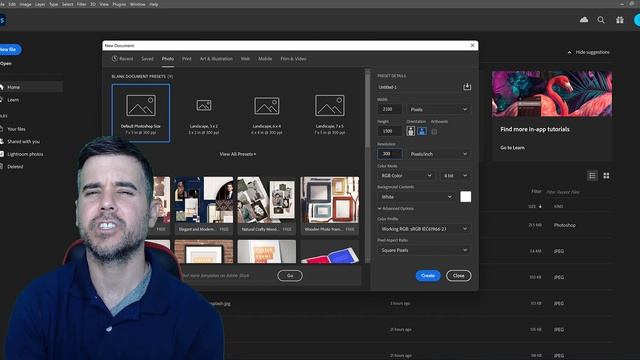
Task: Open Your files in sidebar
Action: click(16, 129)
